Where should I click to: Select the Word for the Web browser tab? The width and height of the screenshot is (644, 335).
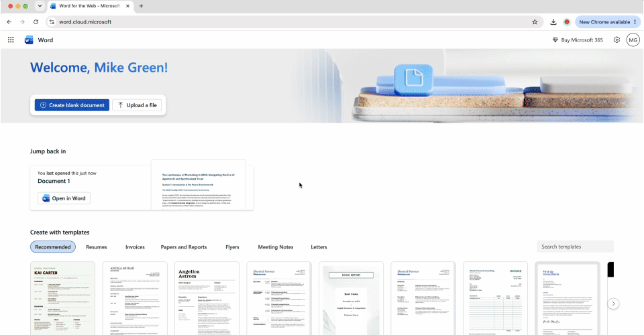(x=89, y=6)
